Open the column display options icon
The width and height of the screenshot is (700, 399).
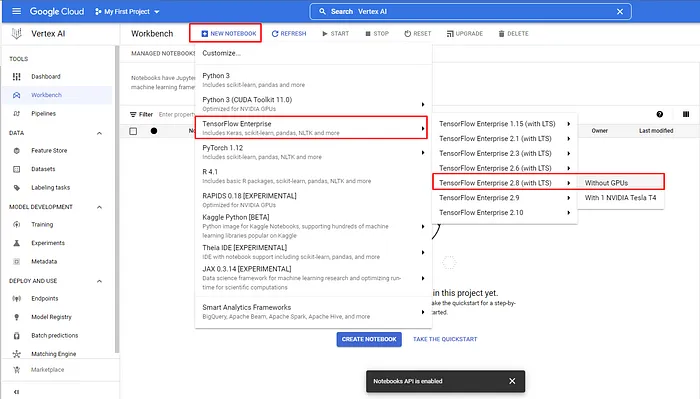[x=686, y=114]
